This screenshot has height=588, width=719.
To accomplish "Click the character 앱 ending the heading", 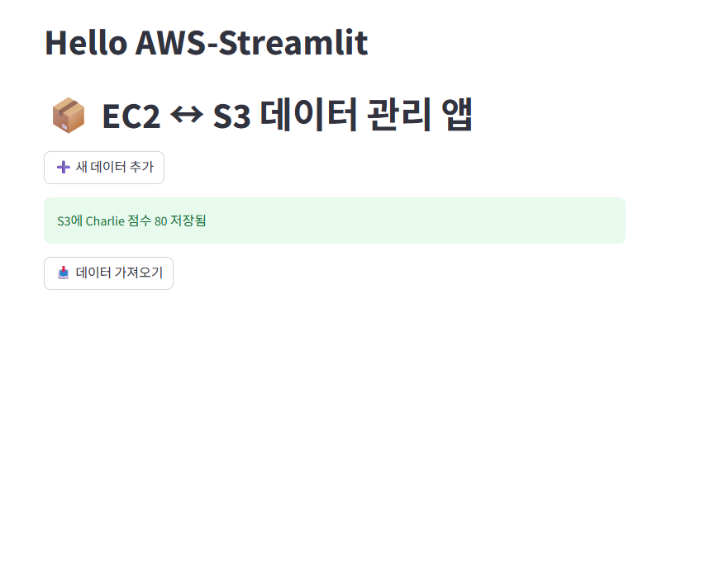I will 457,115.
